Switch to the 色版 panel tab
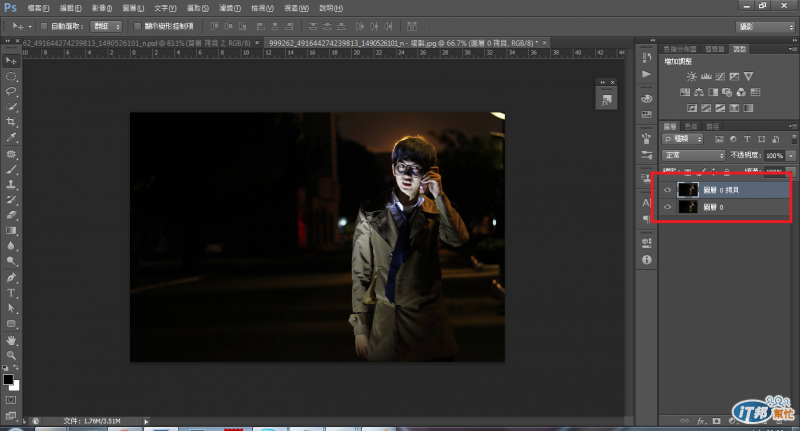The image size is (800, 431). [x=691, y=126]
